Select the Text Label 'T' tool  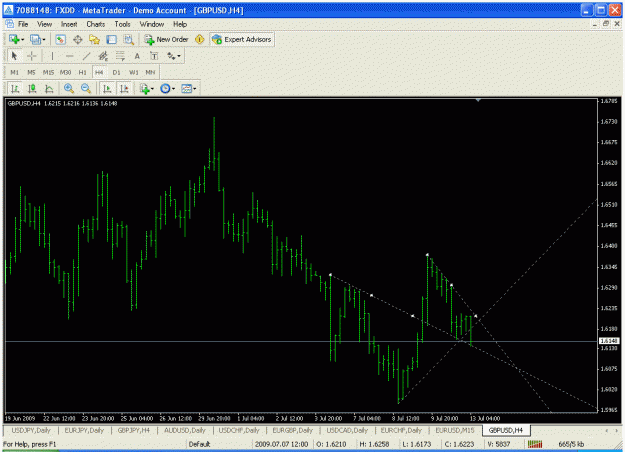(154, 56)
